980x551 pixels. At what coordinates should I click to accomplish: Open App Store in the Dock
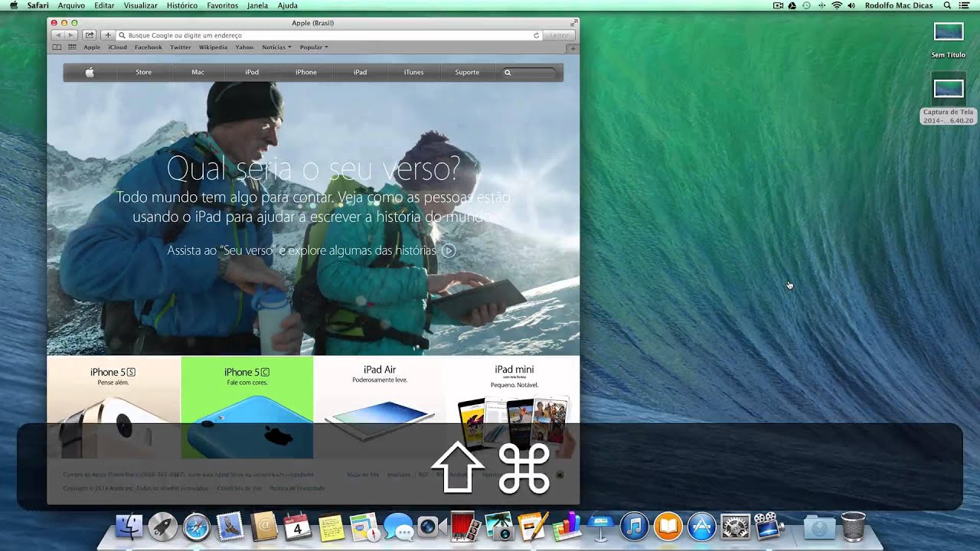(x=701, y=527)
